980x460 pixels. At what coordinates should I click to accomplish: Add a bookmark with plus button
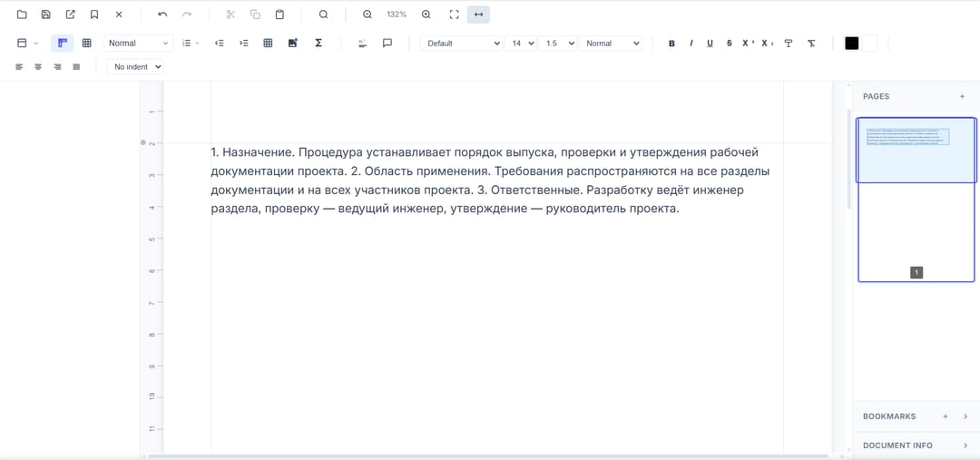pyautogui.click(x=946, y=416)
